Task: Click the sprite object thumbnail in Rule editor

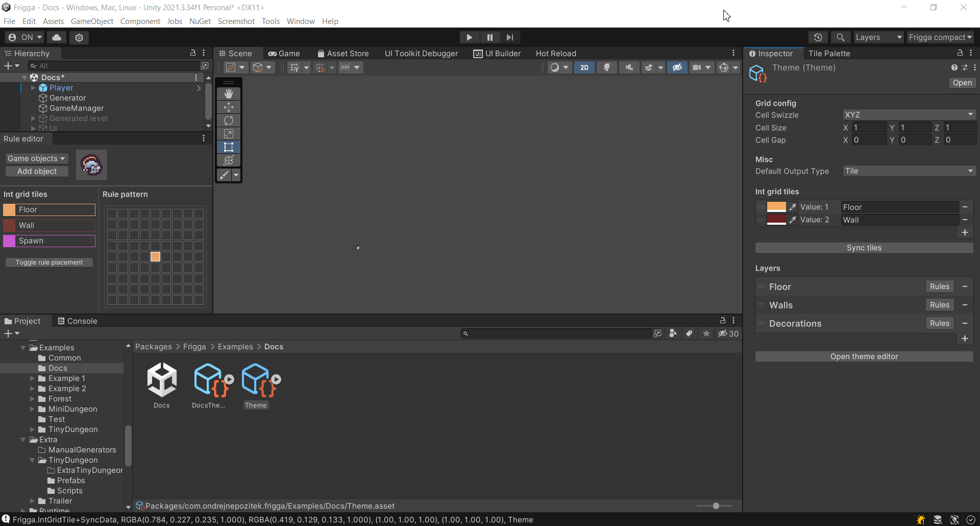Action: [x=92, y=165]
